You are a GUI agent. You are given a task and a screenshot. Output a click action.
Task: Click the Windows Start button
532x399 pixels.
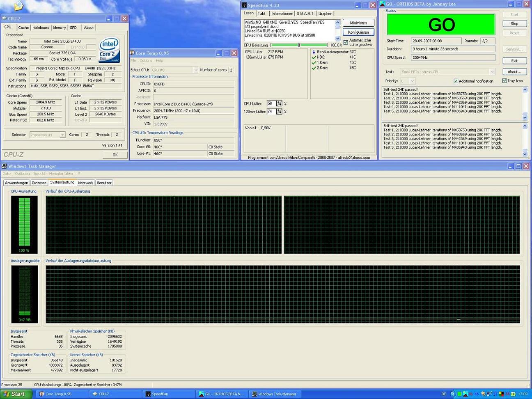[x=16, y=394]
